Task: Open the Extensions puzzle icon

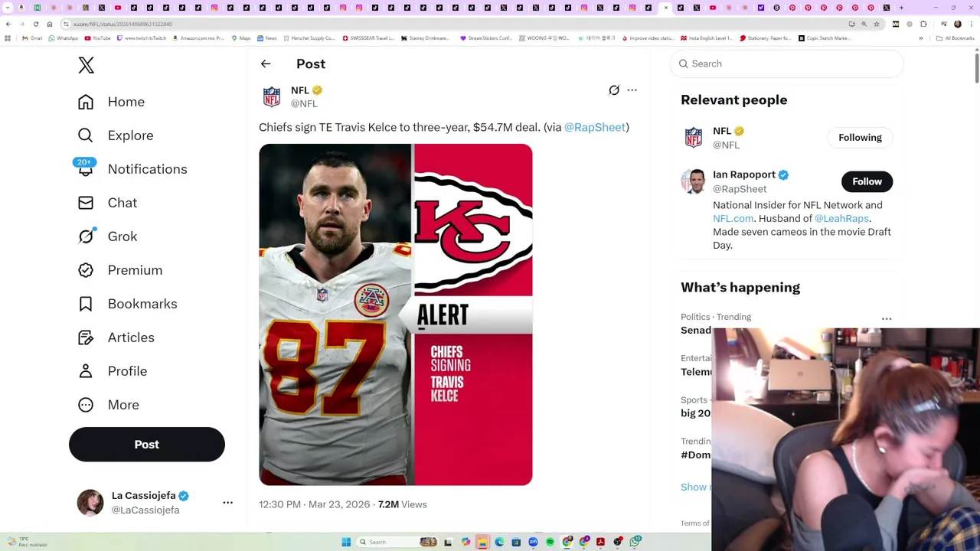Action: [923, 24]
